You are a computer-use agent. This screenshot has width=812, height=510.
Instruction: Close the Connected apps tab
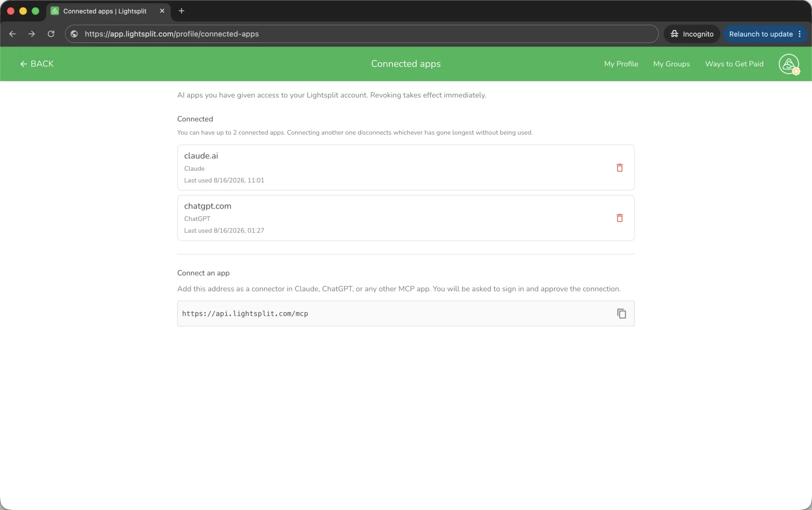click(162, 11)
